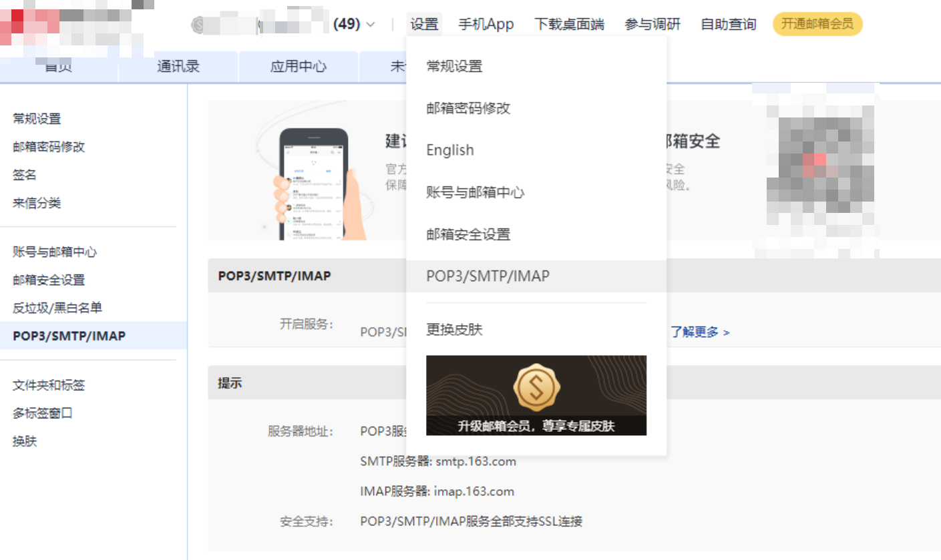Click the 升级邮箱会员 skin banner

tap(536, 395)
